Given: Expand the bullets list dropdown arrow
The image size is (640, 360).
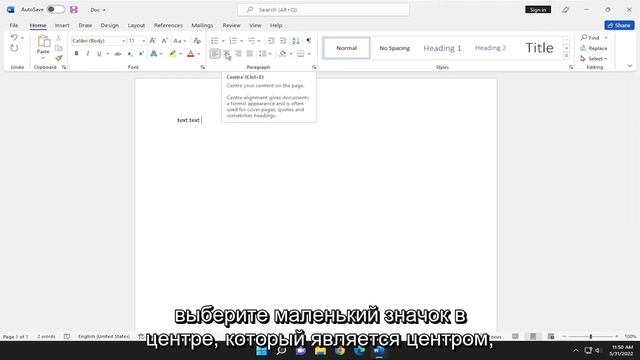Looking at the screenshot, I should coord(223,41).
